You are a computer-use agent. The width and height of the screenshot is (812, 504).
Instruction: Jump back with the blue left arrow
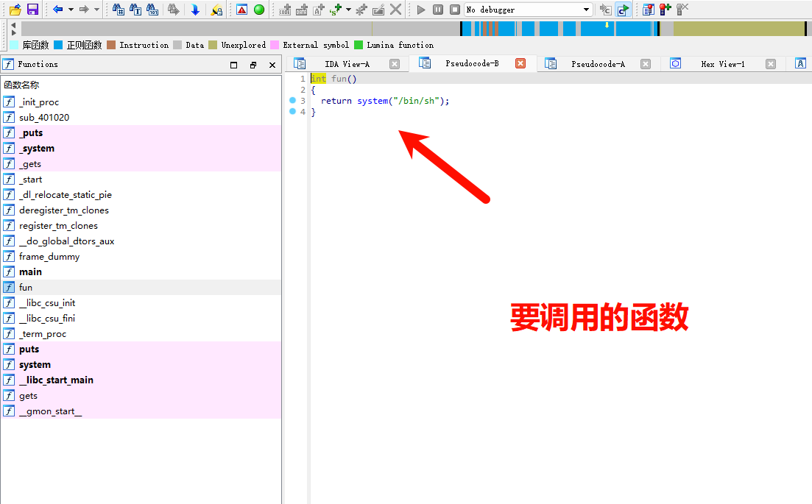point(57,10)
